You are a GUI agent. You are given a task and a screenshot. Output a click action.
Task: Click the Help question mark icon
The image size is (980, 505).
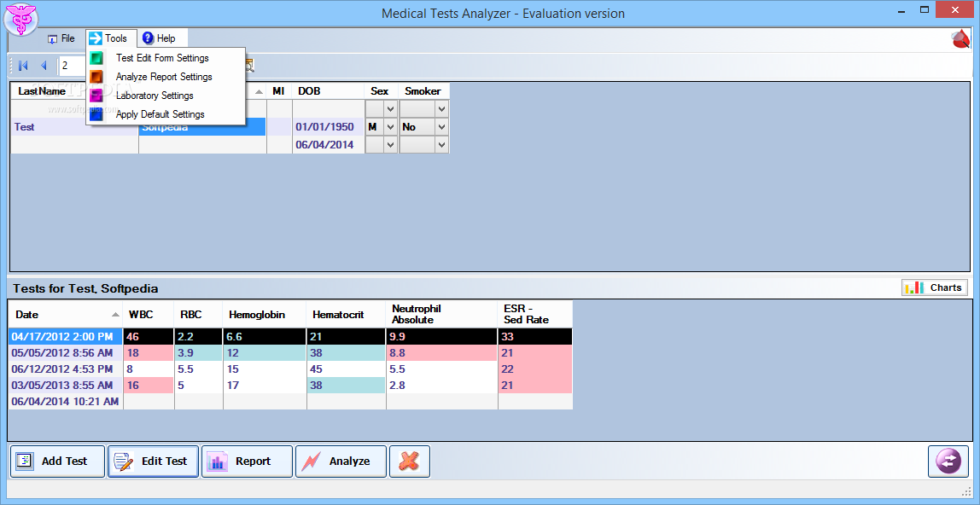pos(148,38)
